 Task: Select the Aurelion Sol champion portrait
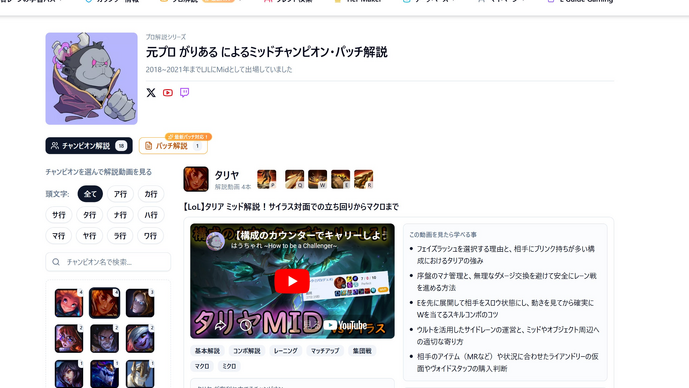(105, 374)
